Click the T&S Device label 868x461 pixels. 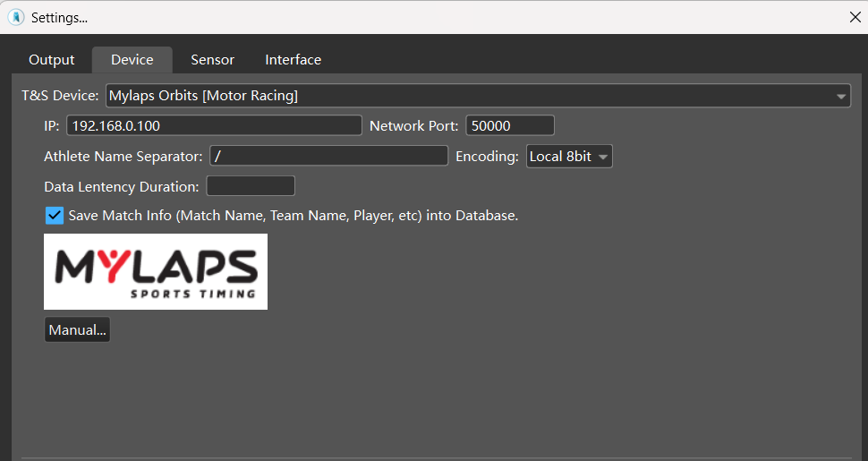pyautogui.click(x=60, y=96)
